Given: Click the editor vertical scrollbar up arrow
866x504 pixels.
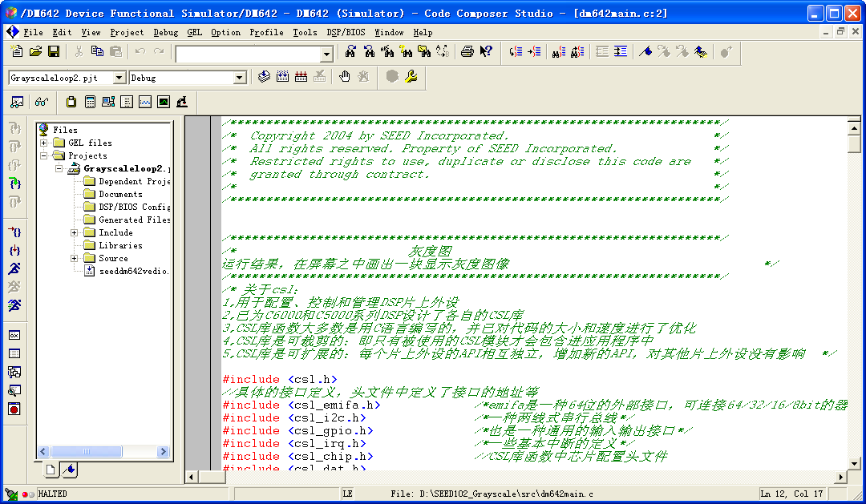Looking at the screenshot, I should (854, 129).
